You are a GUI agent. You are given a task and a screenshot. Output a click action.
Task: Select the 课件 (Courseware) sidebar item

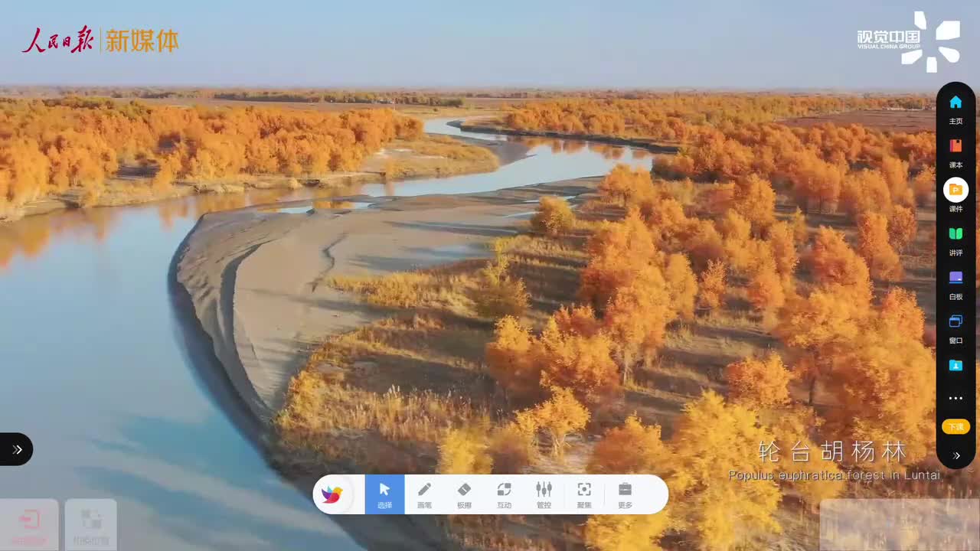(x=955, y=196)
